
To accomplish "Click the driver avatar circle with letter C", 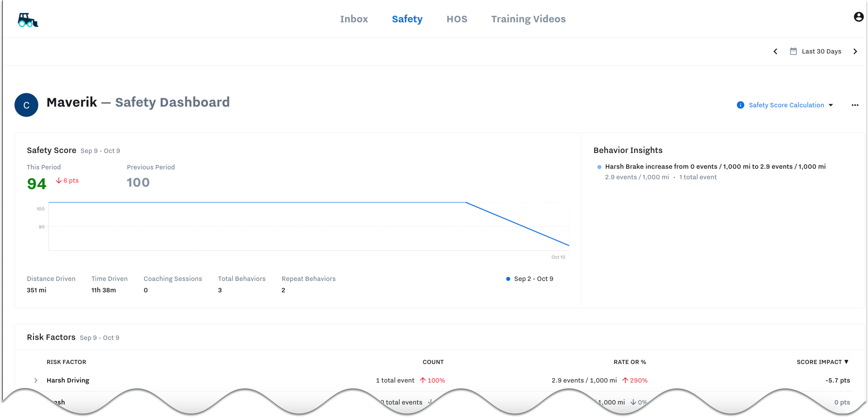I will pyautogui.click(x=26, y=105).
